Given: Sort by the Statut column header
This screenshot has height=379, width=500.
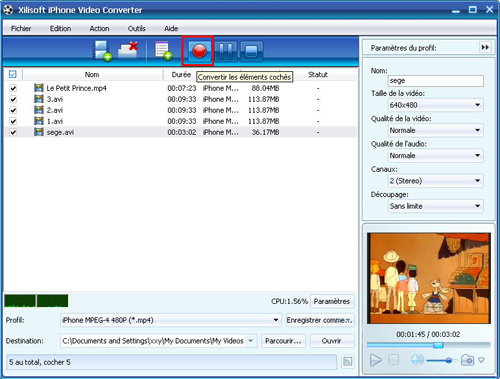Looking at the screenshot, I should click(317, 74).
